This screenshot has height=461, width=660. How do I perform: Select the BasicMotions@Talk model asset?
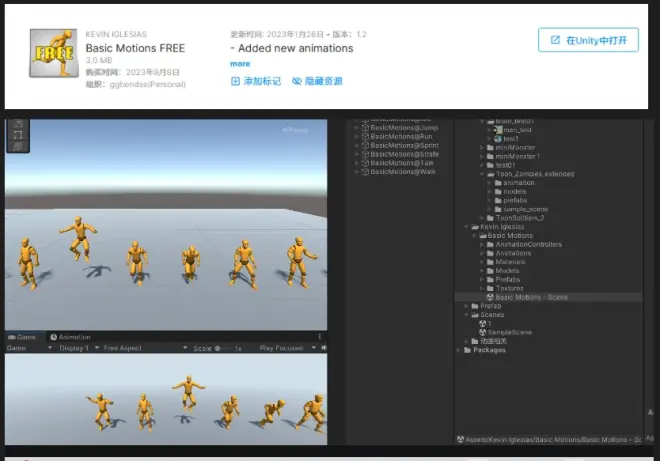397,163
